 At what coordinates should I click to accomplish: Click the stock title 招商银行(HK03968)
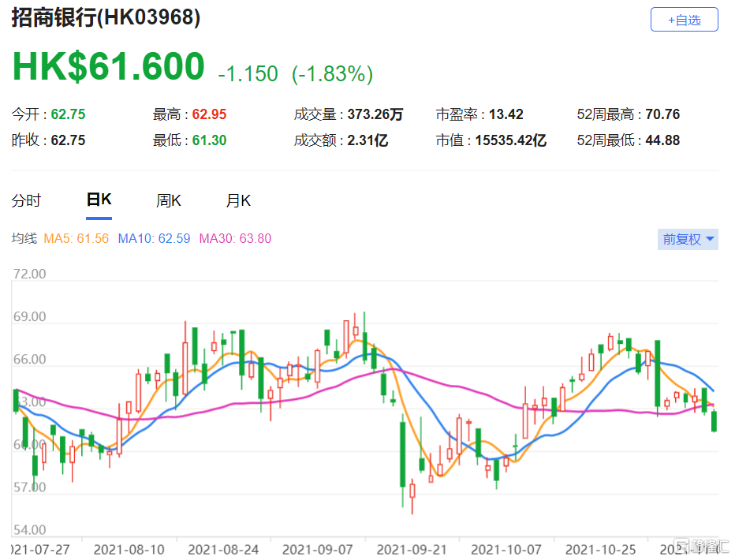click(x=106, y=18)
